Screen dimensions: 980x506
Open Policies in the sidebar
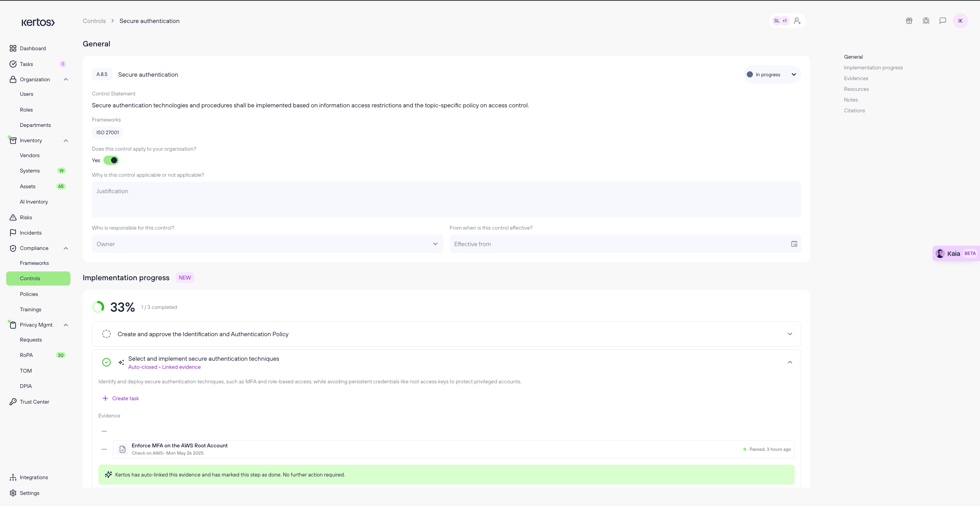click(x=29, y=294)
